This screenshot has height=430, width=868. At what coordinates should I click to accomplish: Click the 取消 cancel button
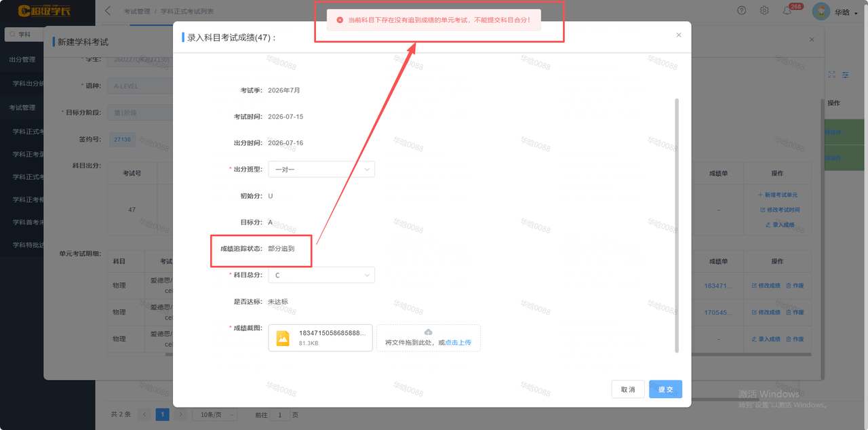[x=628, y=389]
